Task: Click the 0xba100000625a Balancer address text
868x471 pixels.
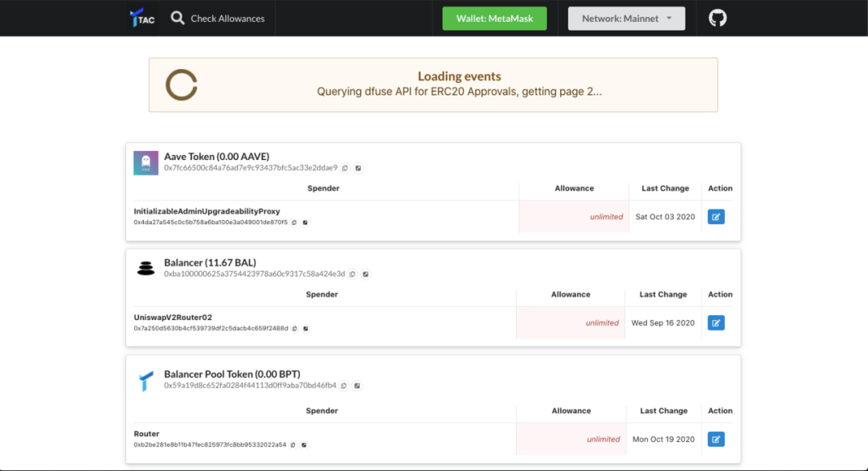Action: pos(254,274)
